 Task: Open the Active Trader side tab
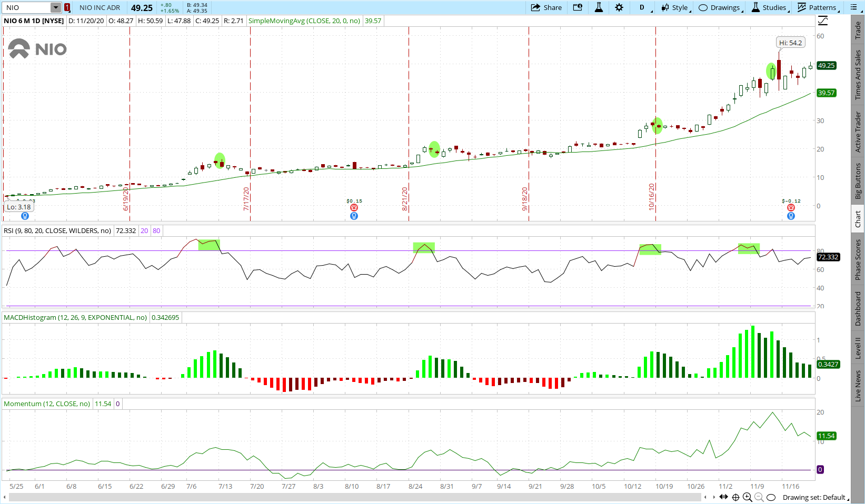(x=858, y=132)
